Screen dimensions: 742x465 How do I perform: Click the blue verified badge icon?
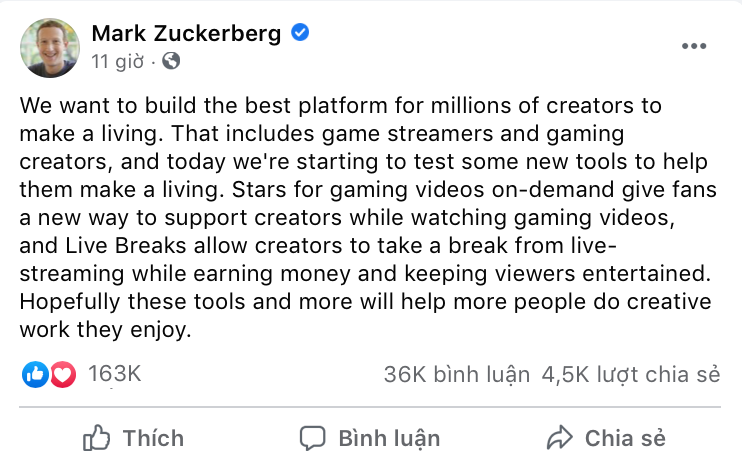click(x=299, y=33)
